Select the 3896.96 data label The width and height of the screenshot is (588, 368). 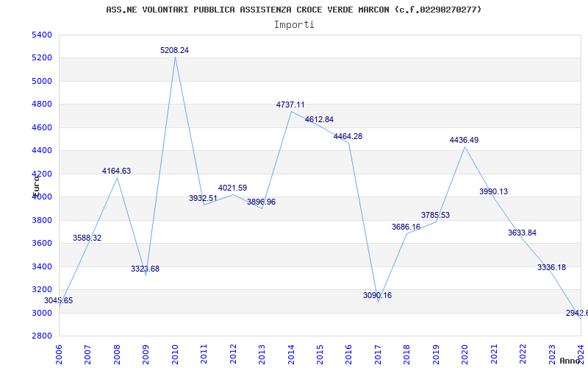(261, 202)
